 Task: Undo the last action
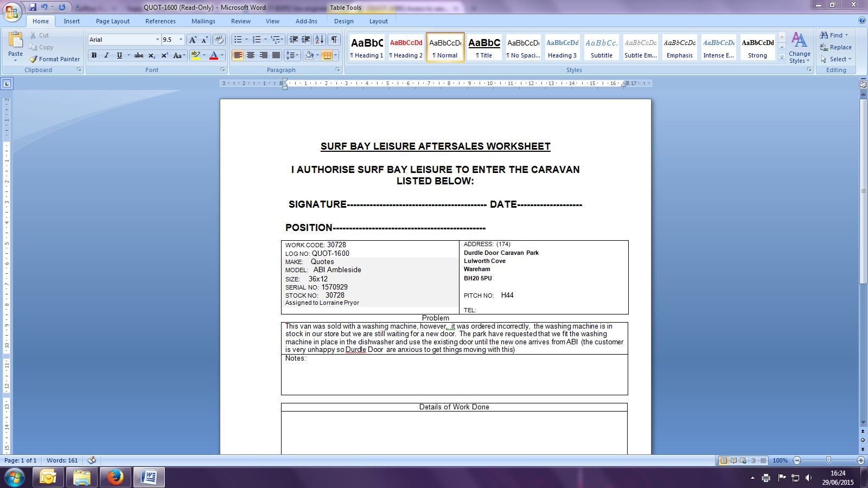(44, 7)
